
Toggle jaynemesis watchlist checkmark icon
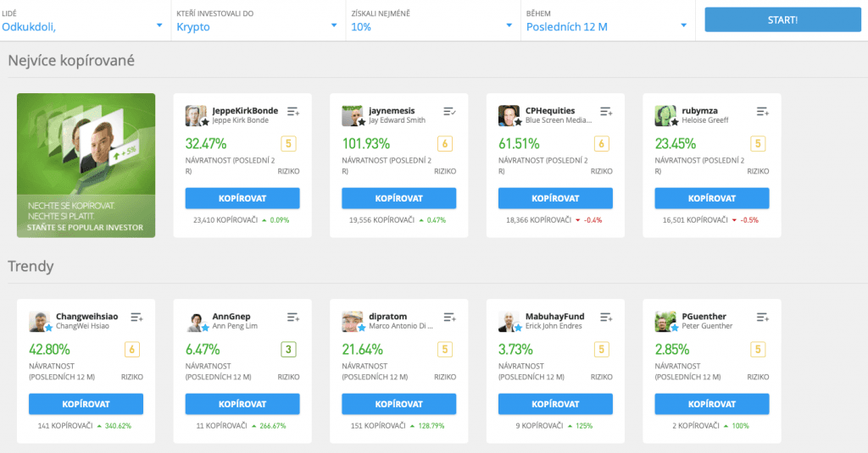(x=449, y=112)
